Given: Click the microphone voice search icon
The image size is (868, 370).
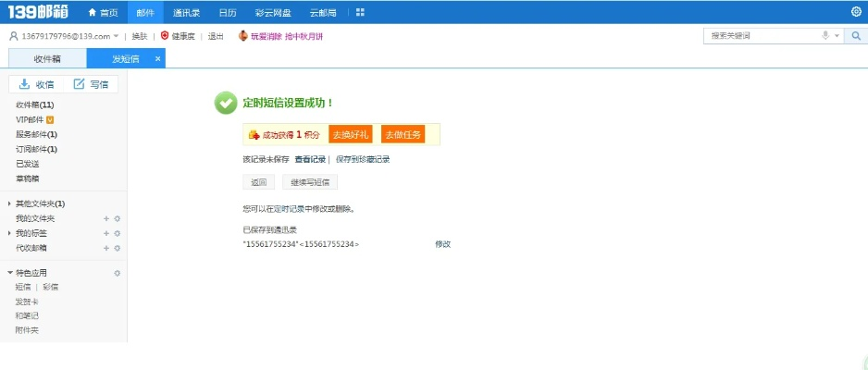Looking at the screenshot, I should tap(825, 36).
